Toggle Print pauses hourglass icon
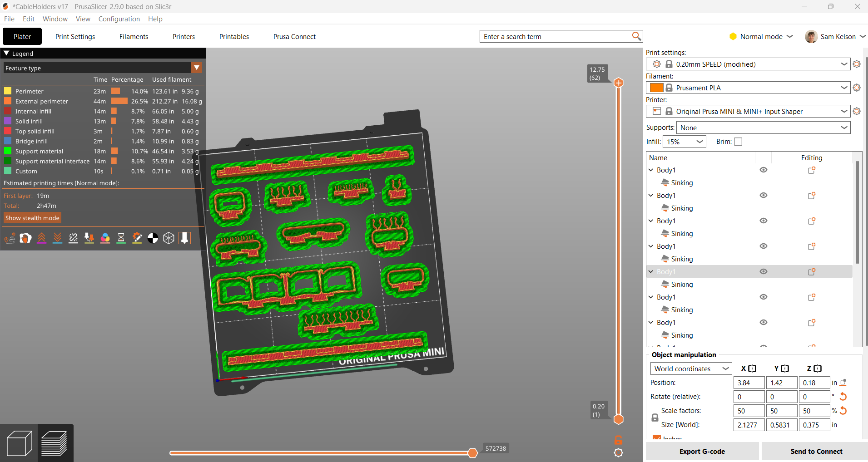Screen dimensions: 868x462 click(x=121, y=238)
